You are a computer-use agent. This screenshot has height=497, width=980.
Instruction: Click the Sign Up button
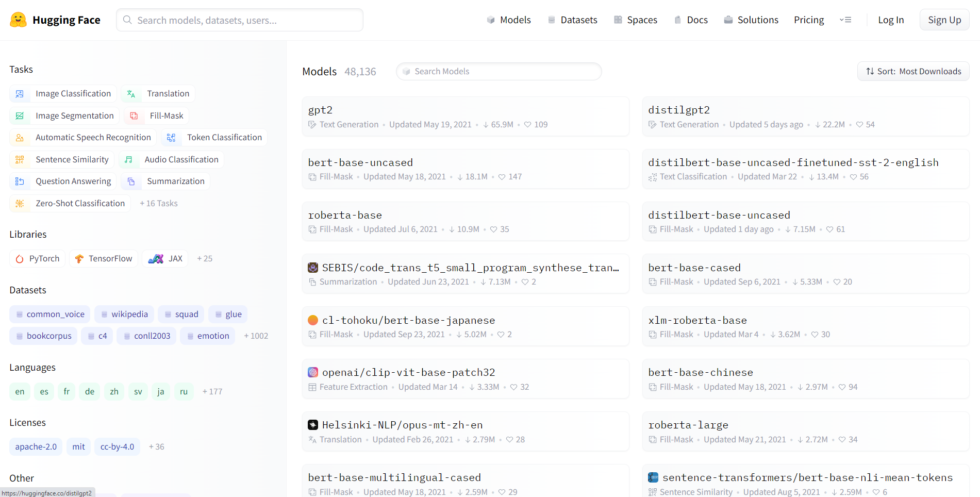click(944, 20)
